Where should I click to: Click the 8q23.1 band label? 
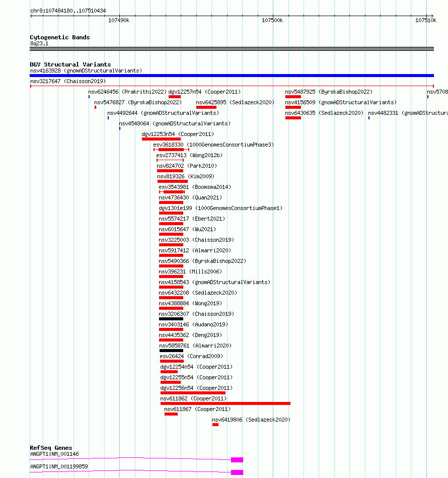pyautogui.click(x=39, y=44)
